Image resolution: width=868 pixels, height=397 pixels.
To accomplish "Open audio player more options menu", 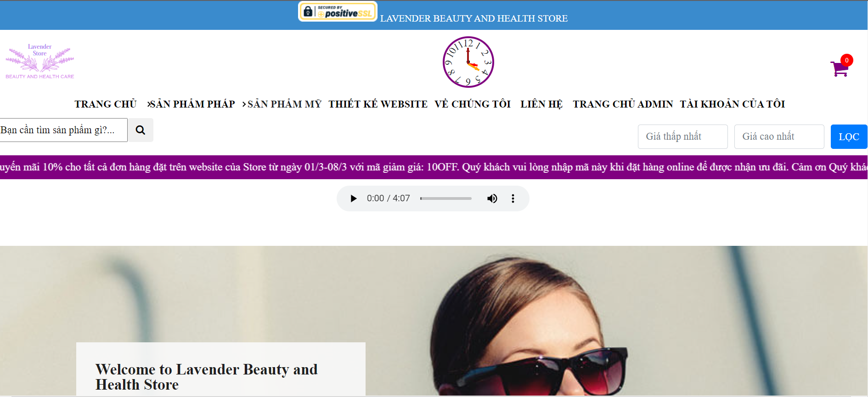I will (x=513, y=198).
